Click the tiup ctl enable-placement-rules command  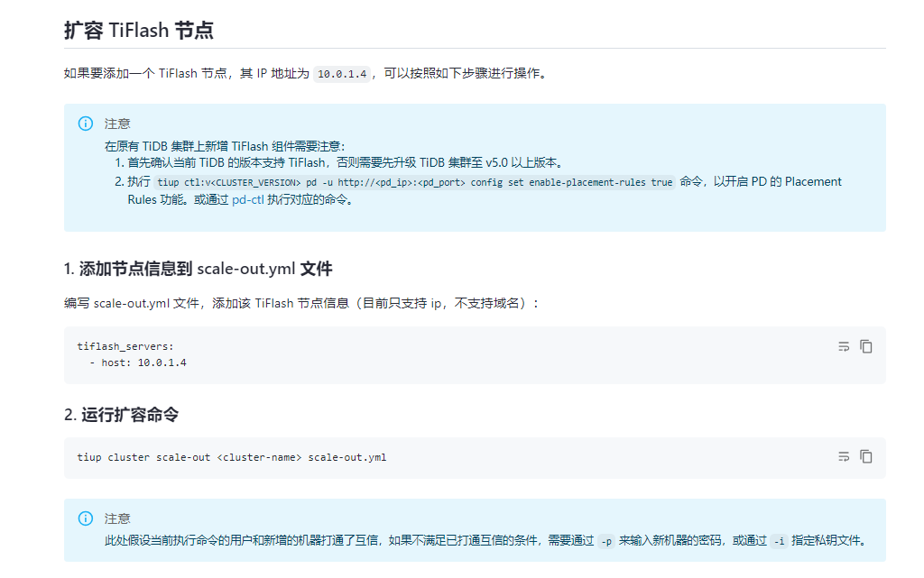[415, 182]
